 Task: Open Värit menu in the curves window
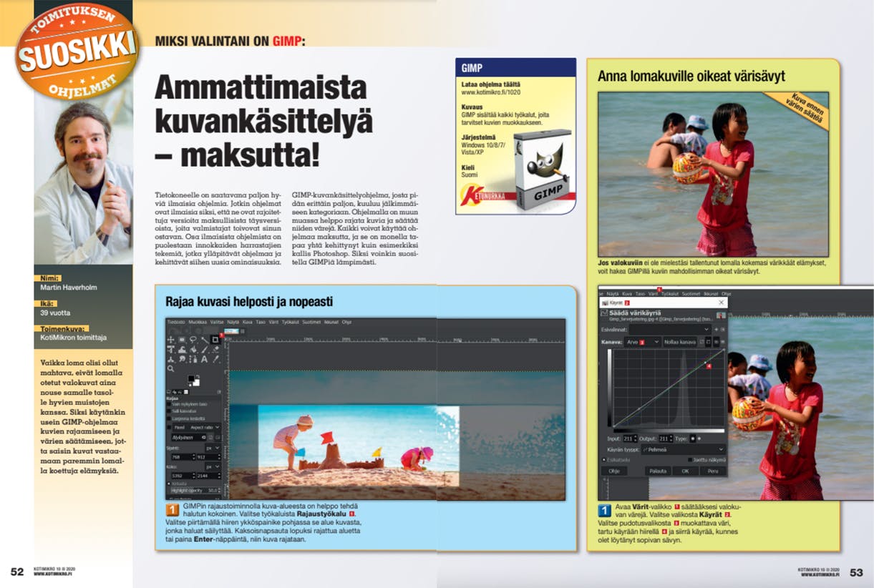tap(653, 294)
